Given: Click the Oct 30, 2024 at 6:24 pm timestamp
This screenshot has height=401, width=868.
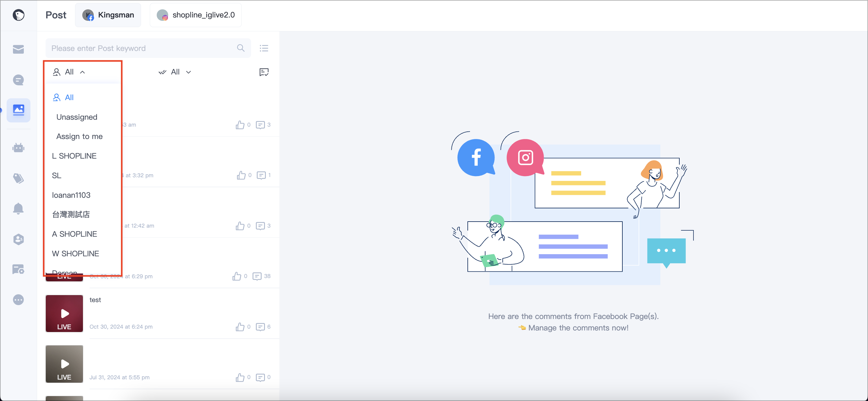Looking at the screenshot, I should [x=121, y=327].
